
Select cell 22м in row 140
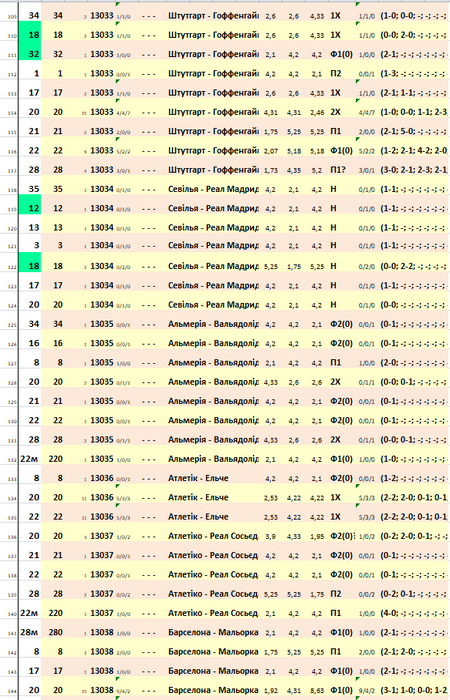pos(30,613)
